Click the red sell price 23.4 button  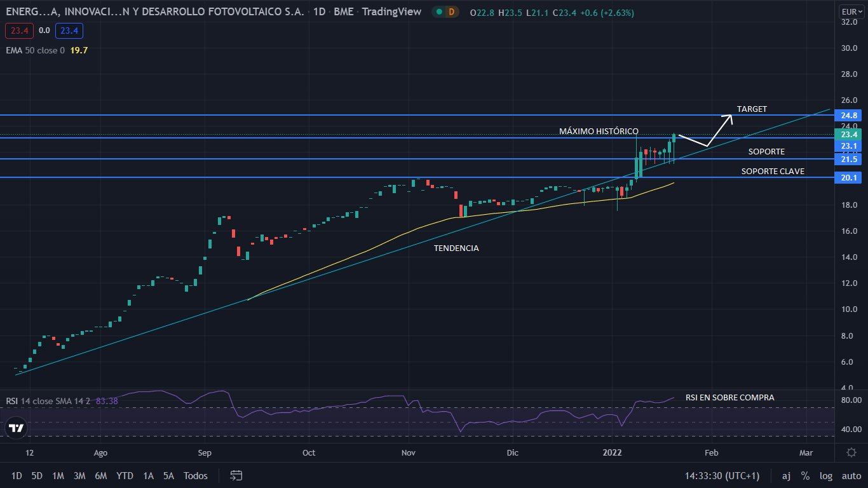tap(17, 30)
